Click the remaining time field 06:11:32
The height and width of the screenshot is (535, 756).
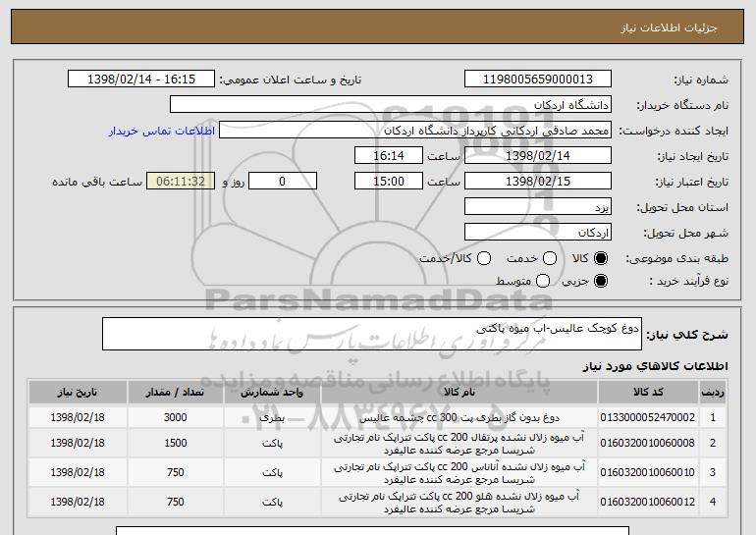coord(181,182)
